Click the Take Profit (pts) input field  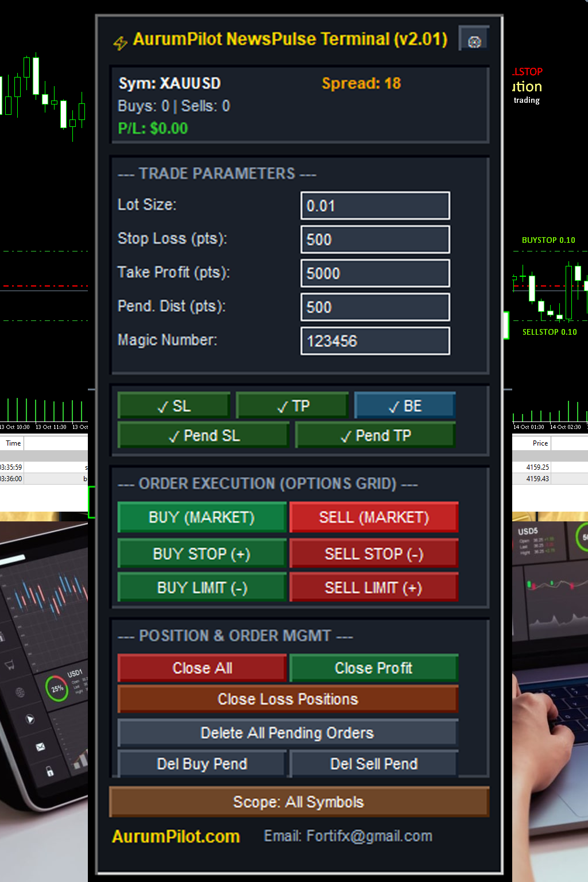tap(376, 273)
